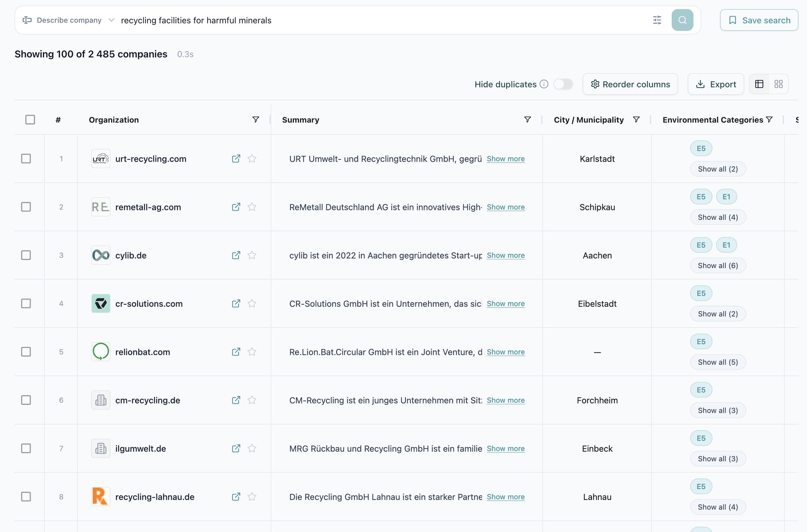Screen dimensions: 807x532
Task: Select the cm-recycling.de row checkbox
Action: (x=26, y=400)
